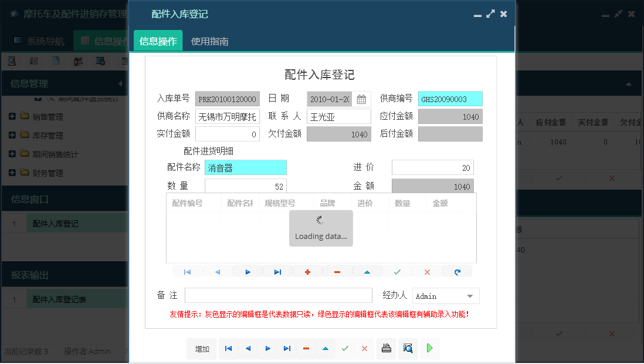
Task: Select the 信息操作 tab
Action: coord(157,42)
